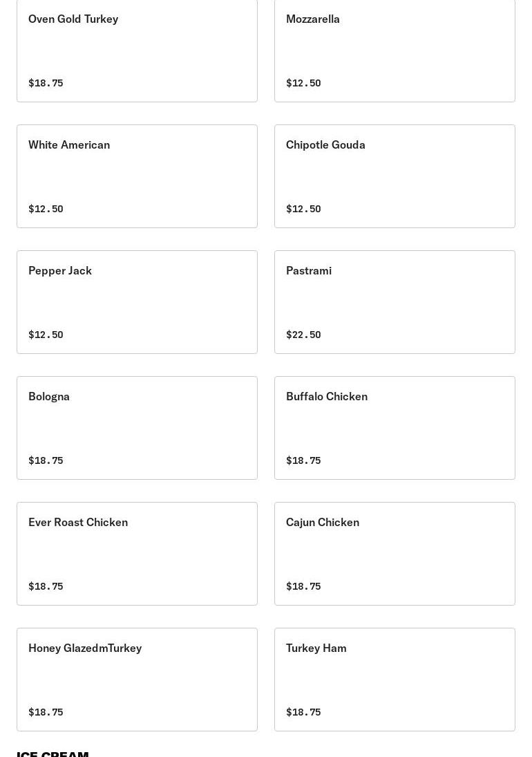Choose the White American cheese card
532x757 pixels.
pyautogui.click(x=137, y=176)
